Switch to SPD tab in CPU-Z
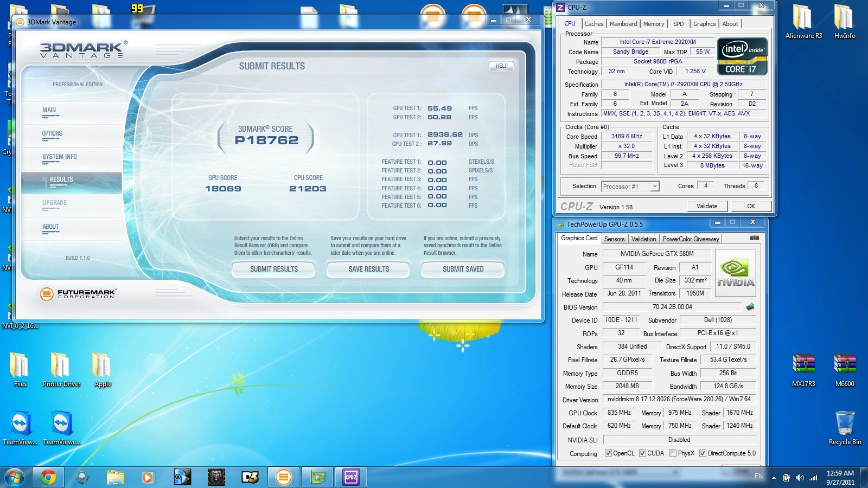Screen dimensions: 868x488 679,24
